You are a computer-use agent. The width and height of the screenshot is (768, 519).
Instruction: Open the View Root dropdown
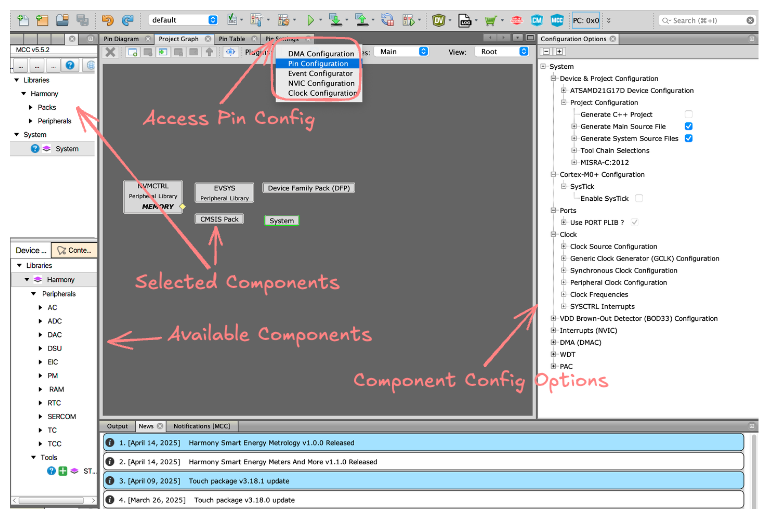(x=502, y=51)
